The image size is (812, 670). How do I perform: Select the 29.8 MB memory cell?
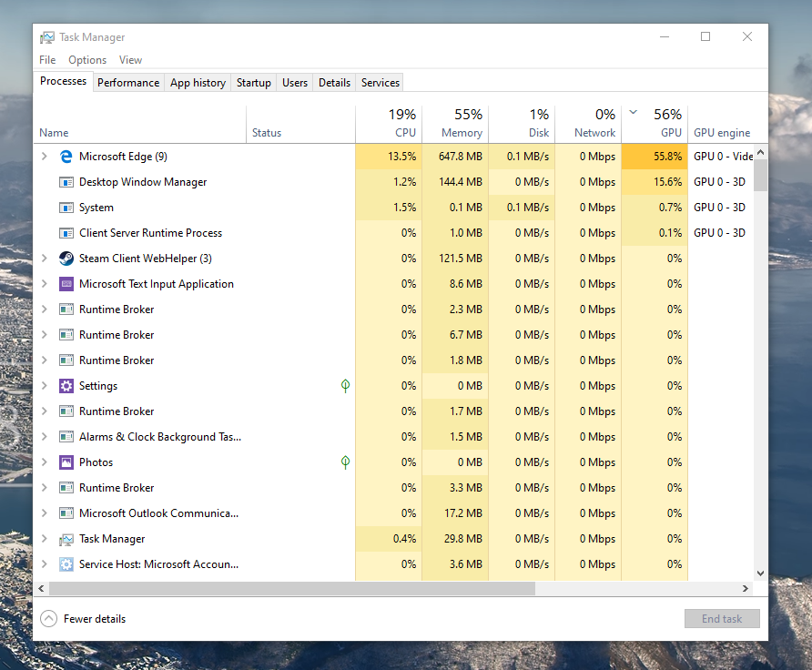[x=455, y=539]
